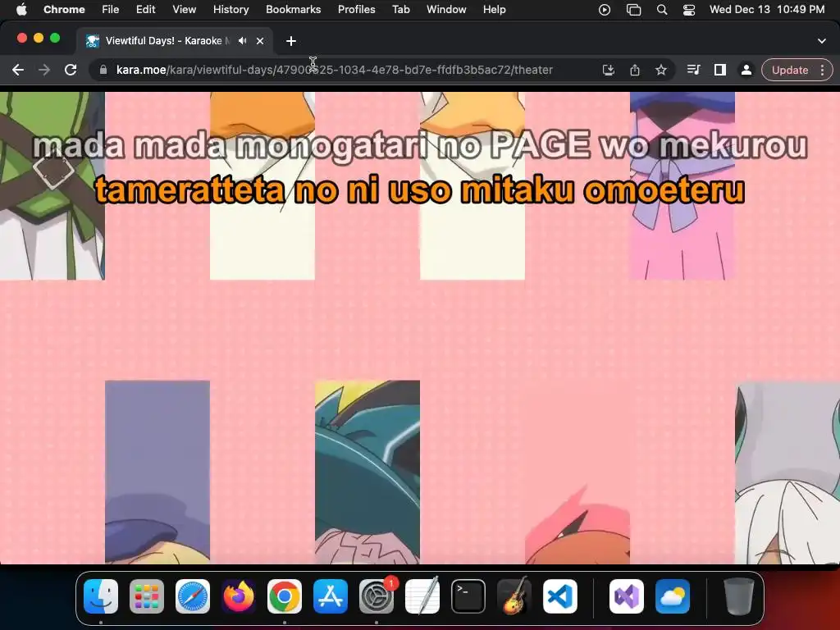Click the Stage Manager menu bar icon
This screenshot has height=630, width=840.
[x=634, y=10]
